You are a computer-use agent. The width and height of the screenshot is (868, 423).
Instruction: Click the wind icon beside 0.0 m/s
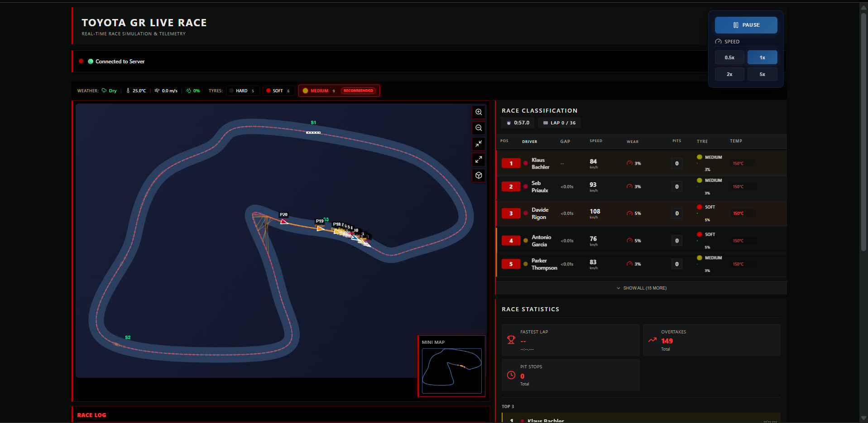tap(157, 90)
